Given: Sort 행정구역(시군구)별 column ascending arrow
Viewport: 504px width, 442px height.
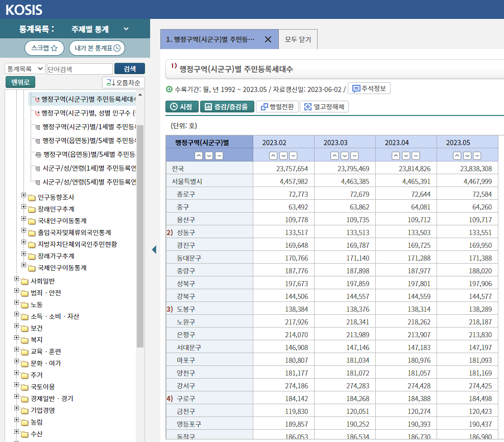Looking at the screenshot, I should pyautogui.click(x=199, y=156).
